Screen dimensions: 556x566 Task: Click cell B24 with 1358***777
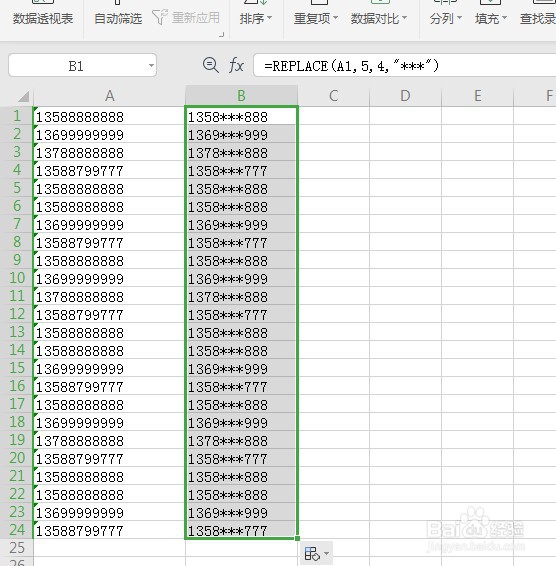click(x=241, y=530)
